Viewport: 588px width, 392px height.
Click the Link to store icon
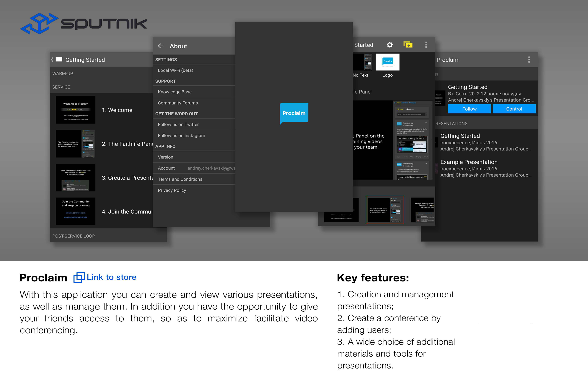point(79,278)
